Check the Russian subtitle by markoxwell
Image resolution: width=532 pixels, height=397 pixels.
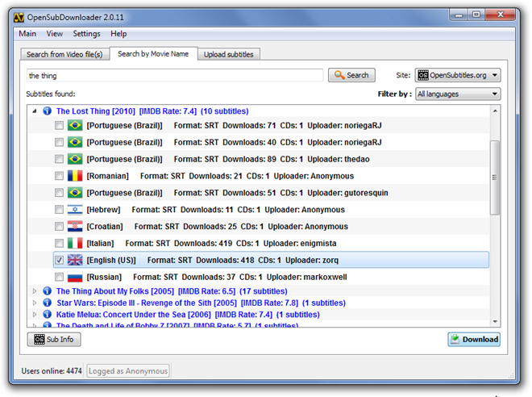59,277
